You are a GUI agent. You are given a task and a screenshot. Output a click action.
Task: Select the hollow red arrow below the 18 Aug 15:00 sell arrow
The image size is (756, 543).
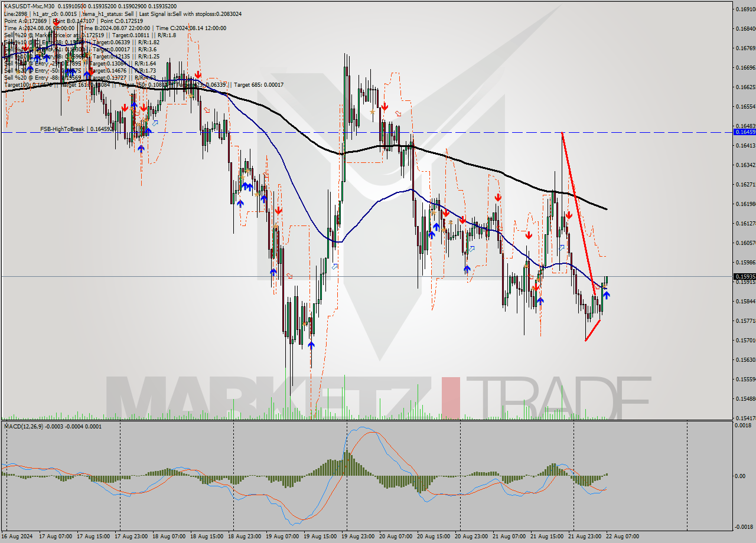tap(207, 110)
